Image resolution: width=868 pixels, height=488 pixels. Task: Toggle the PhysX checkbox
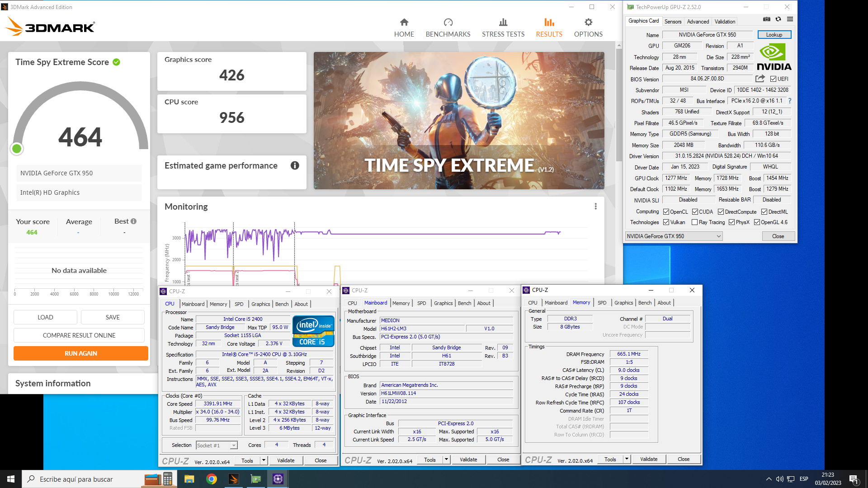tap(731, 222)
